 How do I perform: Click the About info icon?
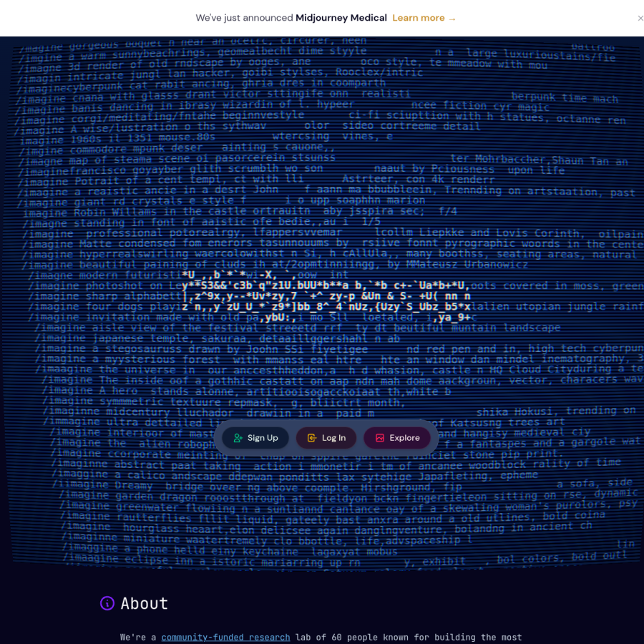pyautogui.click(x=107, y=603)
